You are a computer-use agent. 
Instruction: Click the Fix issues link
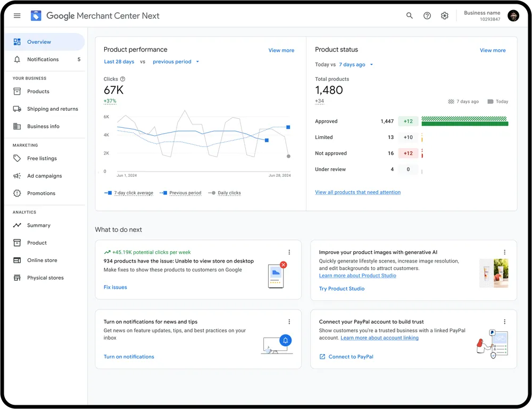(x=115, y=288)
